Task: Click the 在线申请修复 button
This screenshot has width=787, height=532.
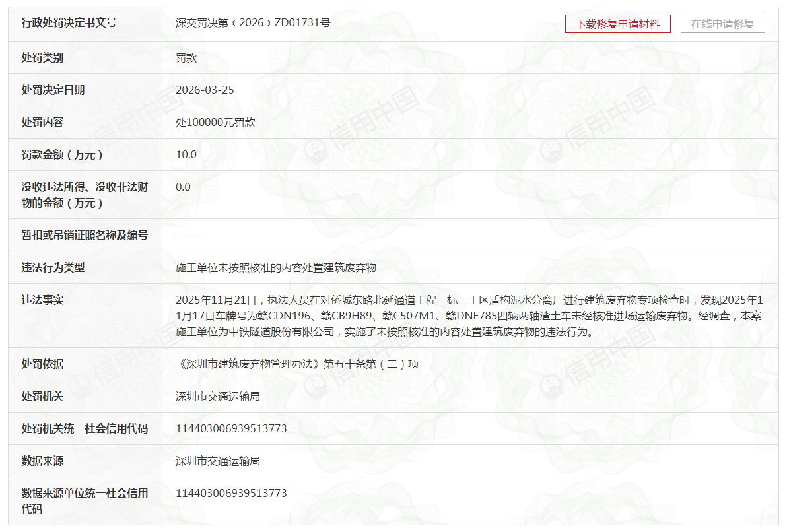Action: click(x=722, y=24)
